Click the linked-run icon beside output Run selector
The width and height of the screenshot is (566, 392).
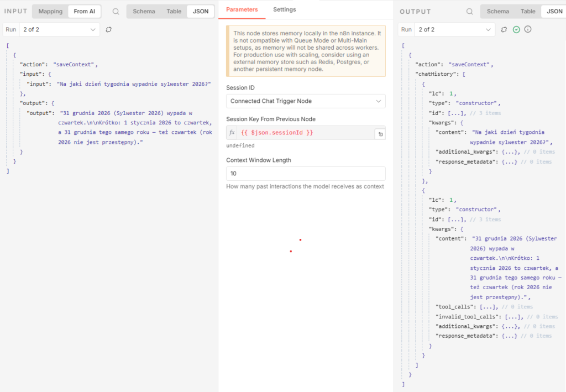coord(504,29)
